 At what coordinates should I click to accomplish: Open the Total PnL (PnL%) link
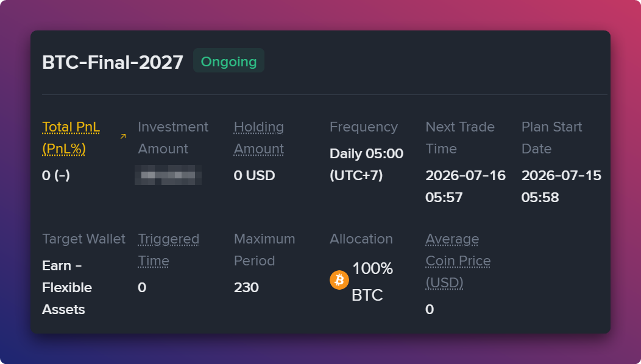coord(71,138)
